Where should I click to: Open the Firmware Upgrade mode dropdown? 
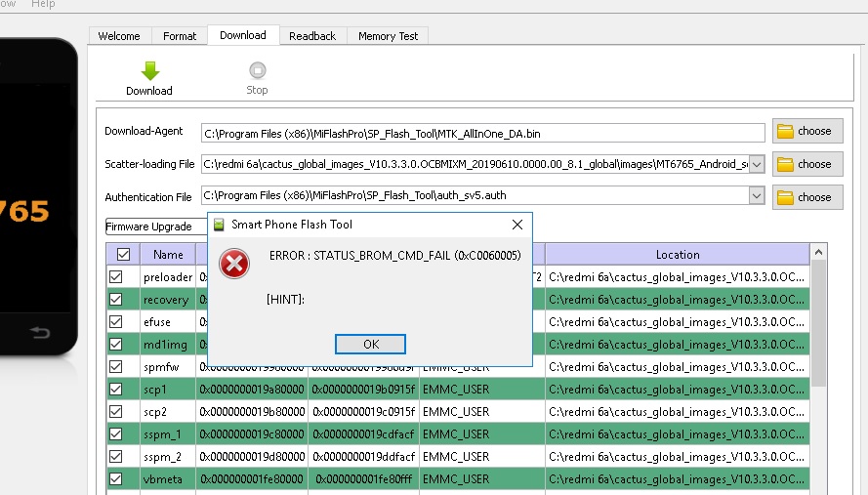156,227
